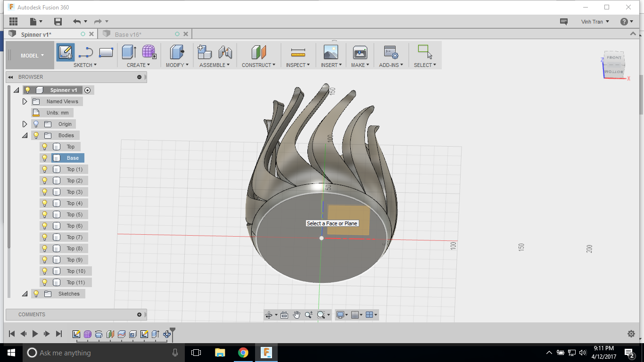Click the Redo arrow
644x362 pixels.
pos(98,21)
